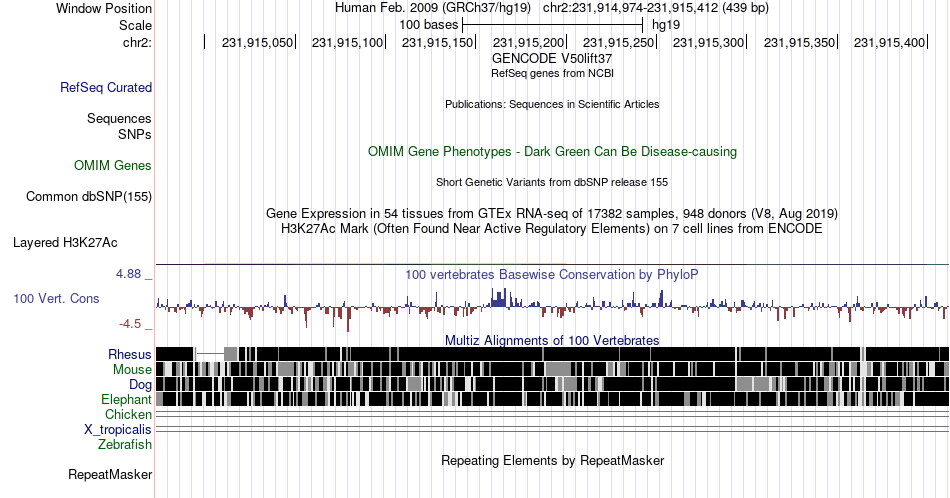This screenshot has width=950, height=498.
Task: Select the Dog alignment species label
Action: click(140, 385)
